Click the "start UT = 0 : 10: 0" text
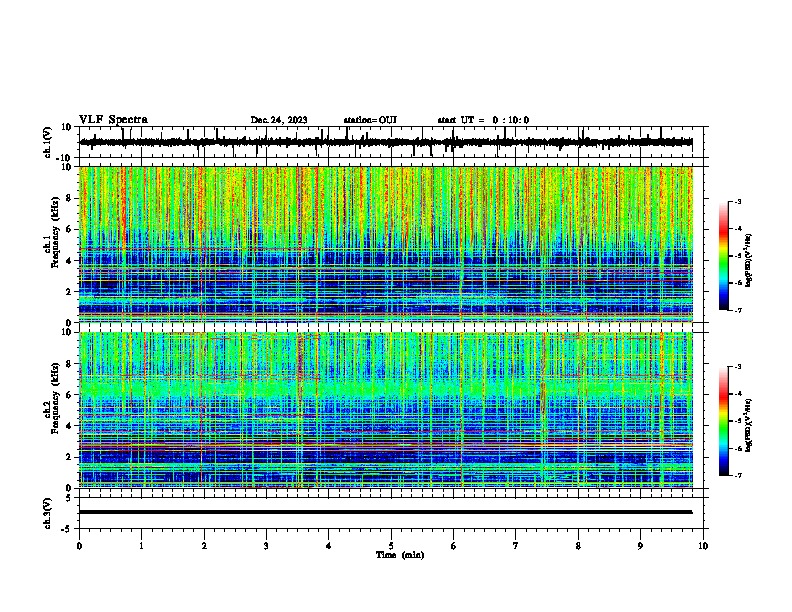Viewport: 792px width, 612px height. coord(483,120)
